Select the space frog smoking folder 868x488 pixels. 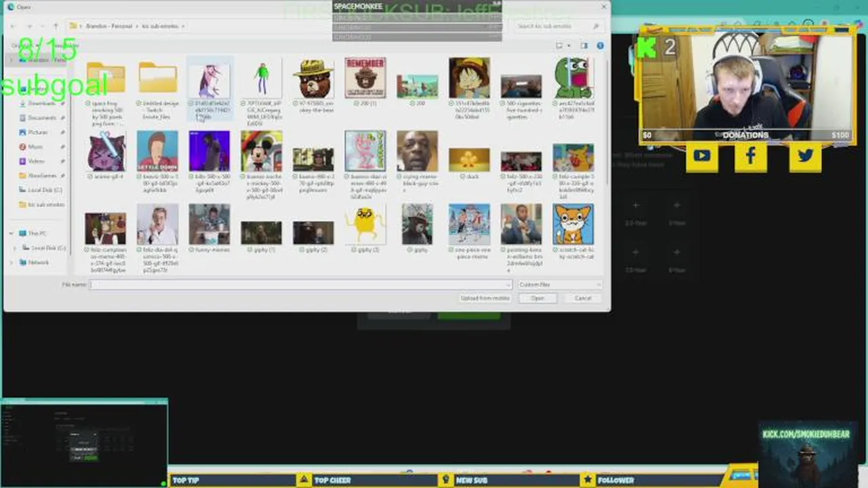pos(106,93)
